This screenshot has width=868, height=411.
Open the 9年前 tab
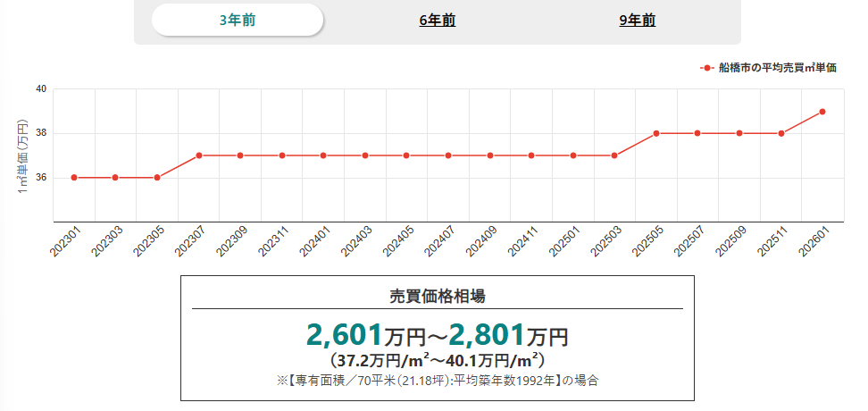pos(638,21)
